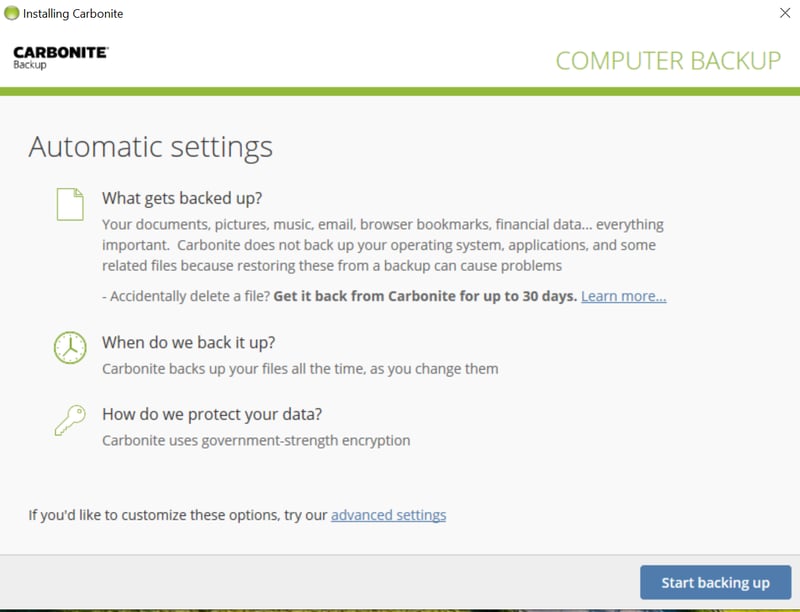Image resolution: width=800 pixels, height=612 pixels.
Task: Click the "What gets backed up?" heading
Action: (182, 198)
